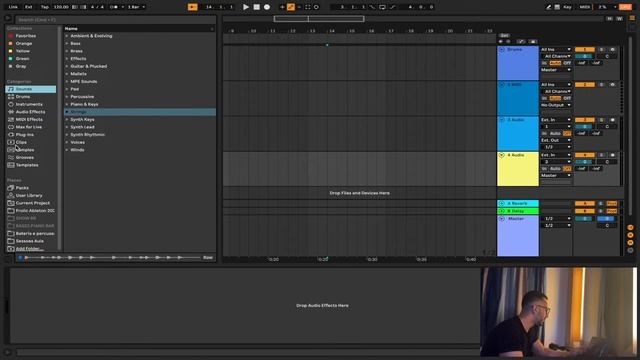Viewport: 640px width, 360px height.
Task: Select the Master track header
Action: point(518,236)
